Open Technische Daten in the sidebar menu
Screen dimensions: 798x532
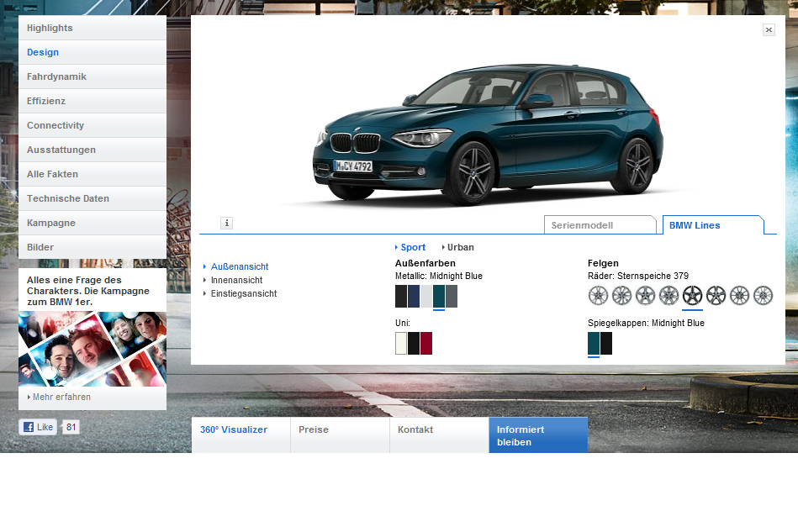67,198
